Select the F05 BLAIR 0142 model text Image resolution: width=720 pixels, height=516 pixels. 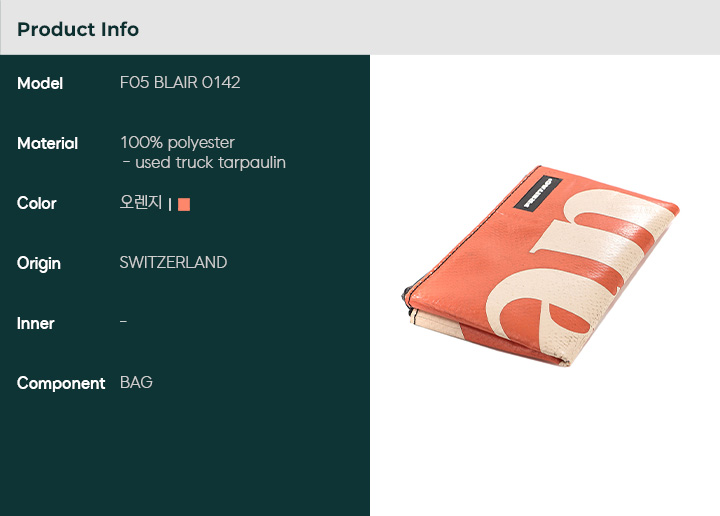pyautogui.click(x=180, y=83)
